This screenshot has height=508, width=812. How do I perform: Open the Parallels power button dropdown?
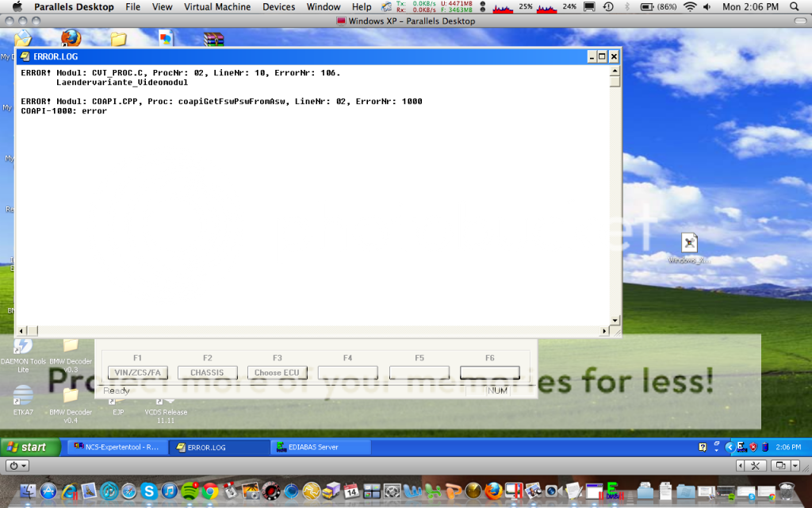click(17, 466)
